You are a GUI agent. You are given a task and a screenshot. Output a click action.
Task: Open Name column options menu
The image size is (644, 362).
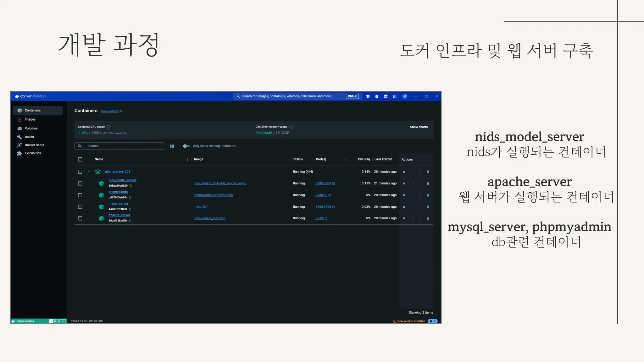click(x=188, y=159)
